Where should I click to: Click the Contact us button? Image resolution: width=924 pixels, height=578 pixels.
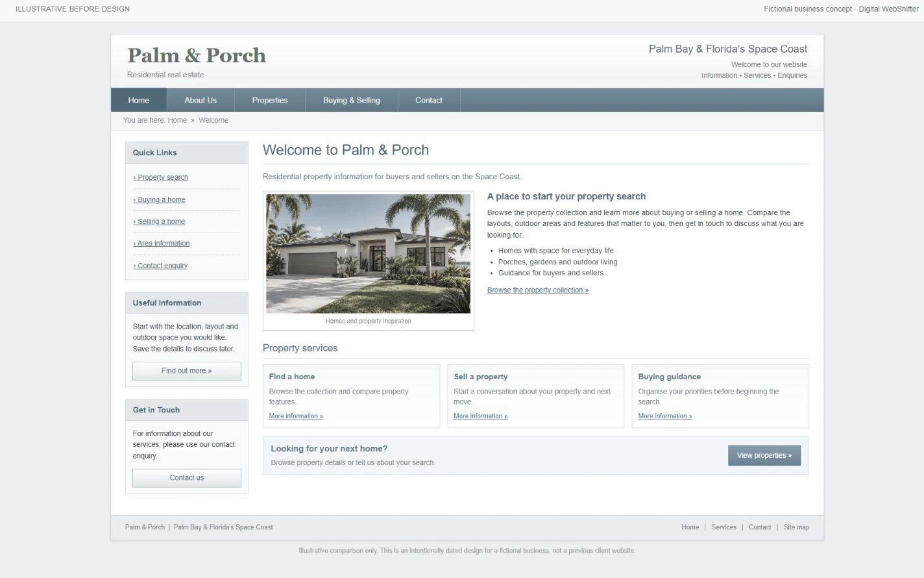[x=187, y=478]
